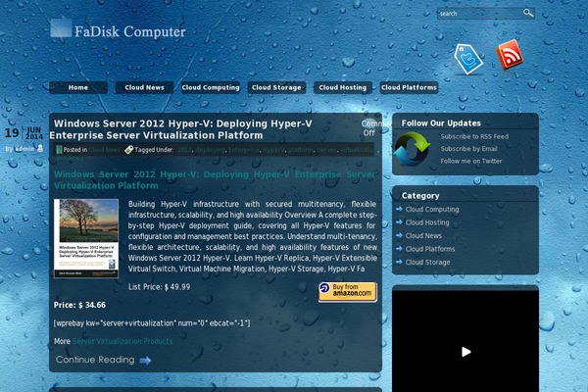This screenshot has width=588, height=392.
Task: Open Subscribe to RSS Feed link
Action: [474, 136]
